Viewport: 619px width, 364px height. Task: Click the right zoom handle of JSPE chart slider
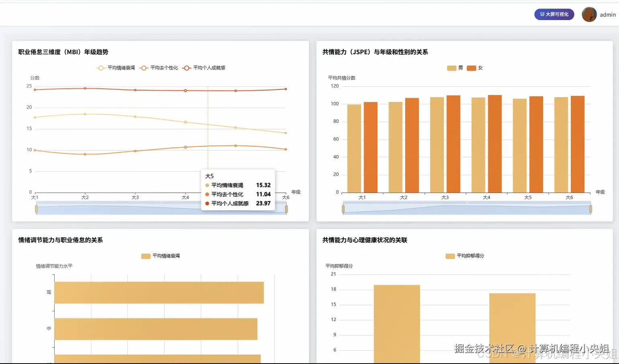point(590,209)
